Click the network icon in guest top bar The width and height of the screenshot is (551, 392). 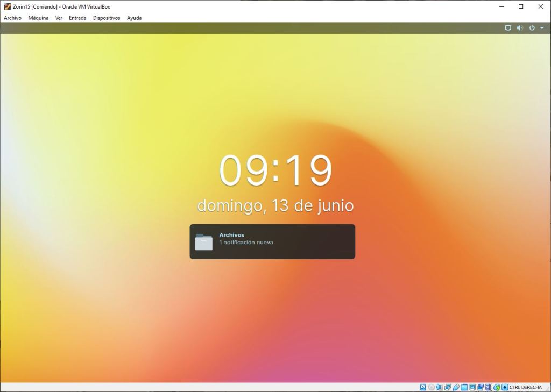507,28
